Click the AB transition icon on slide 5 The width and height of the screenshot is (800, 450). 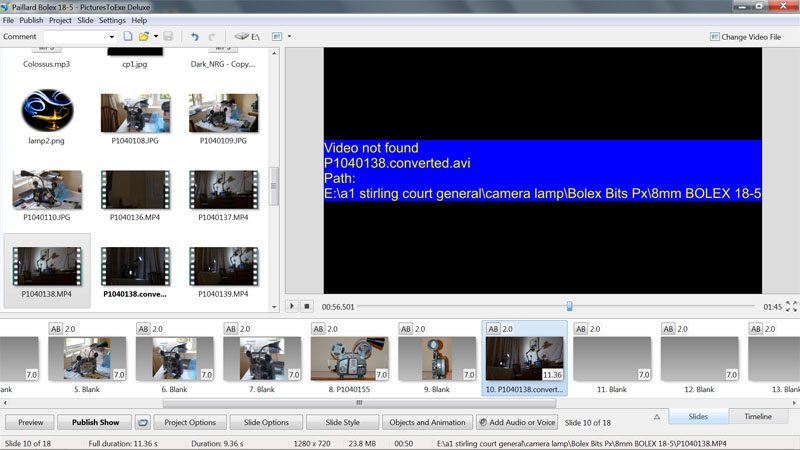click(56, 329)
